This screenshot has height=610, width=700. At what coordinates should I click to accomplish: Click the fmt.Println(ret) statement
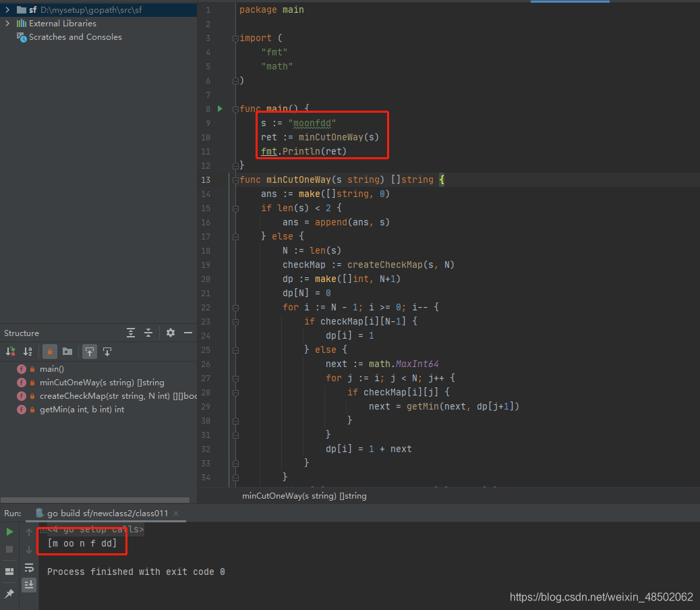click(303, 151)
